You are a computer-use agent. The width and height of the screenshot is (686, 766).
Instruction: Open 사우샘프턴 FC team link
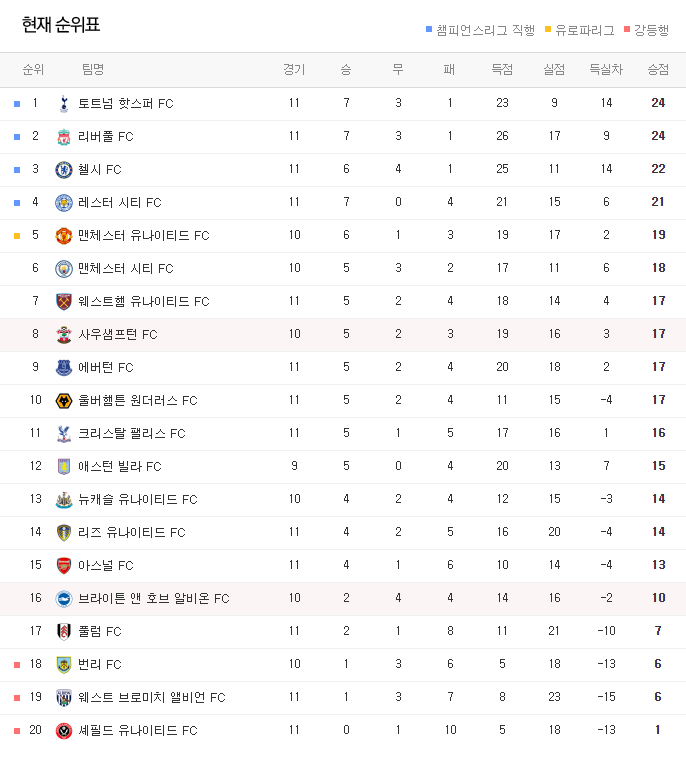tap(118, 335)
